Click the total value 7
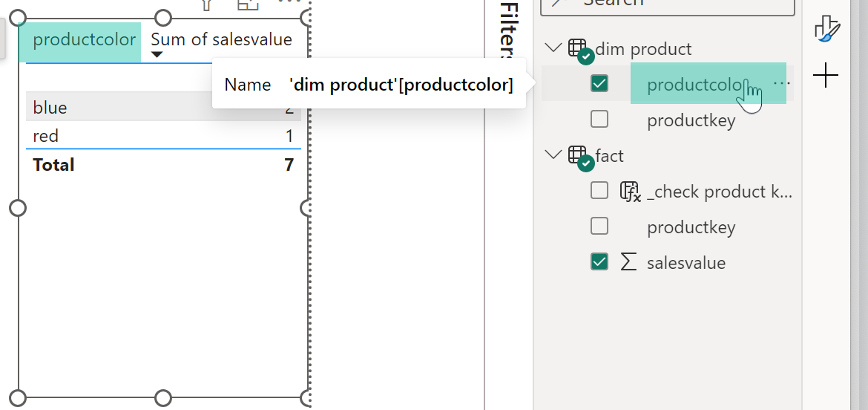 289,165
